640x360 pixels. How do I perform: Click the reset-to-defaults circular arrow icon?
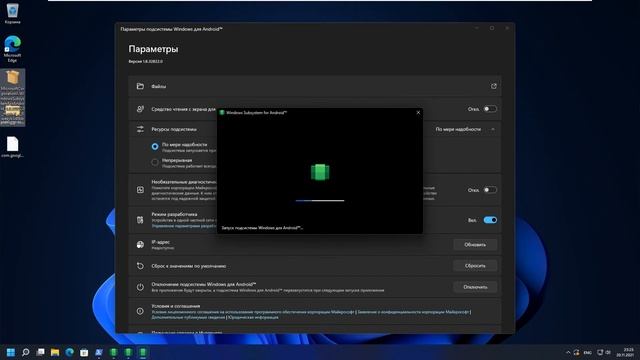140,266
